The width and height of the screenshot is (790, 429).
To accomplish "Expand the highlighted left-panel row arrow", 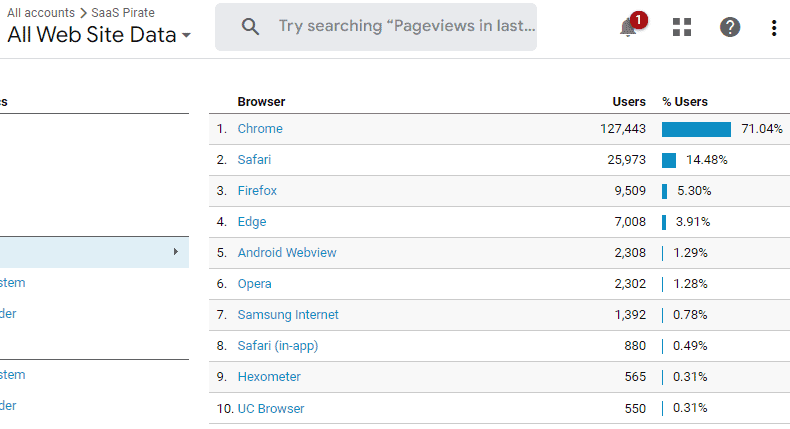I will point(175,252).
